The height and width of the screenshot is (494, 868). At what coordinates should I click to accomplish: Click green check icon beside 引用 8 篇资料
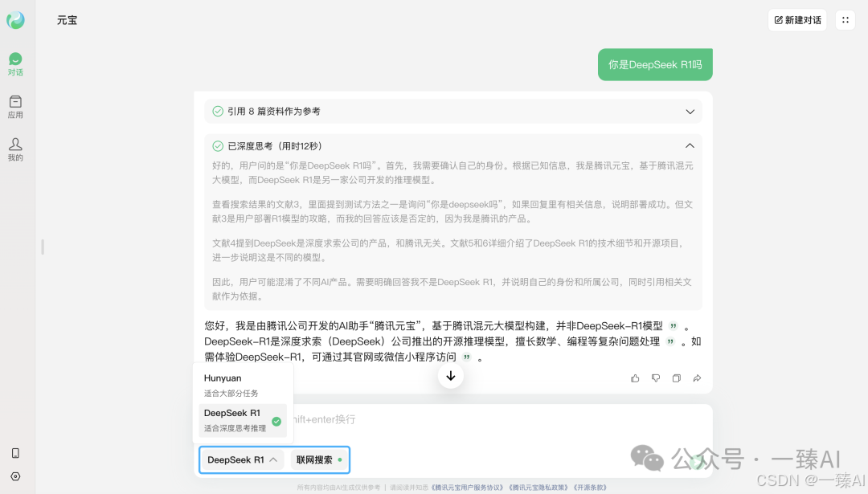pyautogui.click(x=218, y=111)
